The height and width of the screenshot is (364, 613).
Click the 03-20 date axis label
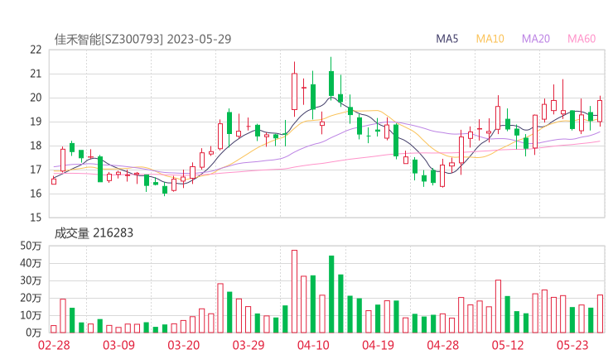[184, 345]
